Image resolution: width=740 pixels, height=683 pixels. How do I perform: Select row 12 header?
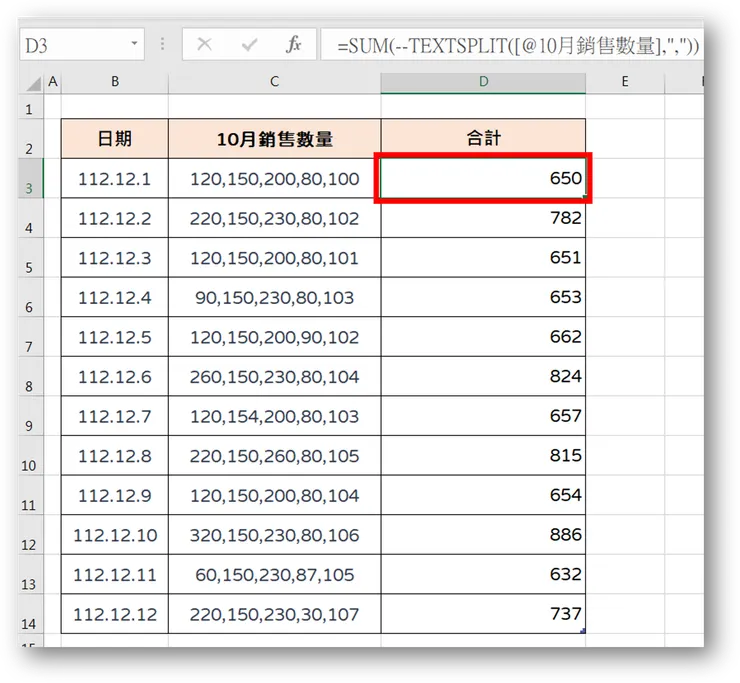(29, 535)
